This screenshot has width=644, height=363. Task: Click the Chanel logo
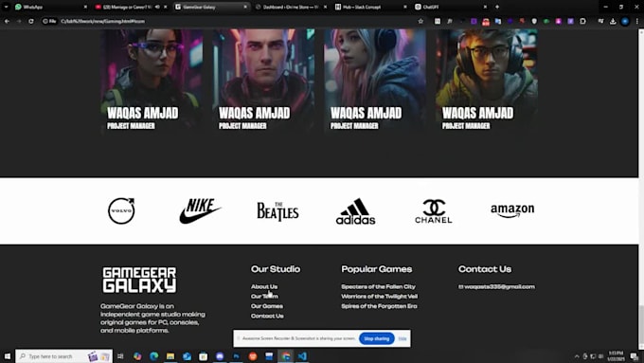point(434,211)
